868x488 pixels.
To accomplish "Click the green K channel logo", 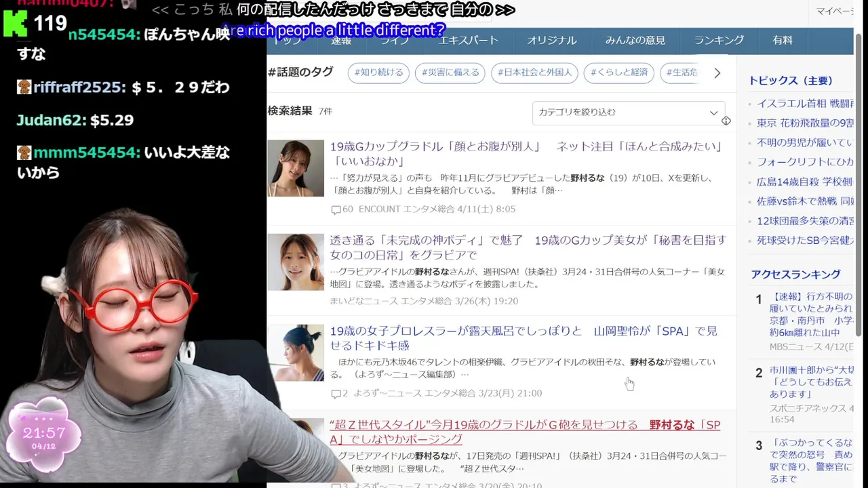I will click(x=14, y=22).
